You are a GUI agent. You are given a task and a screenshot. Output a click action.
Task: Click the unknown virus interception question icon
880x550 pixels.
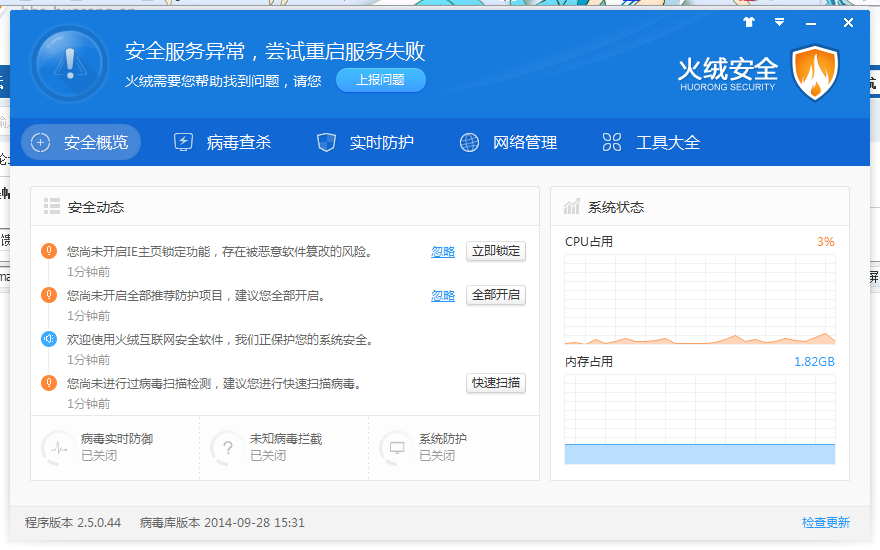(226, 447)
